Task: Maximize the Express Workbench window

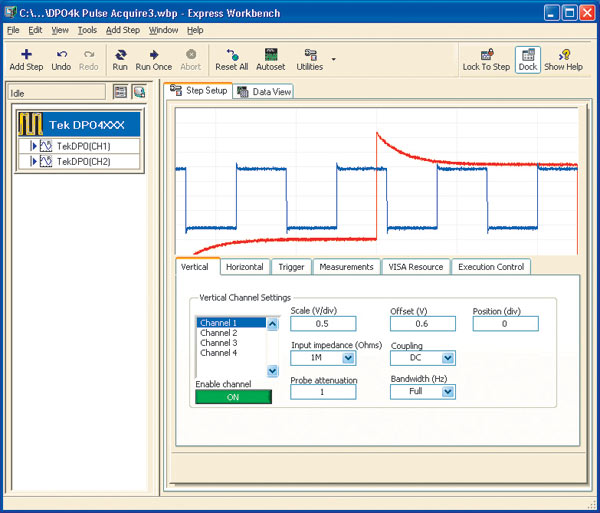Action: pos(569,13)
